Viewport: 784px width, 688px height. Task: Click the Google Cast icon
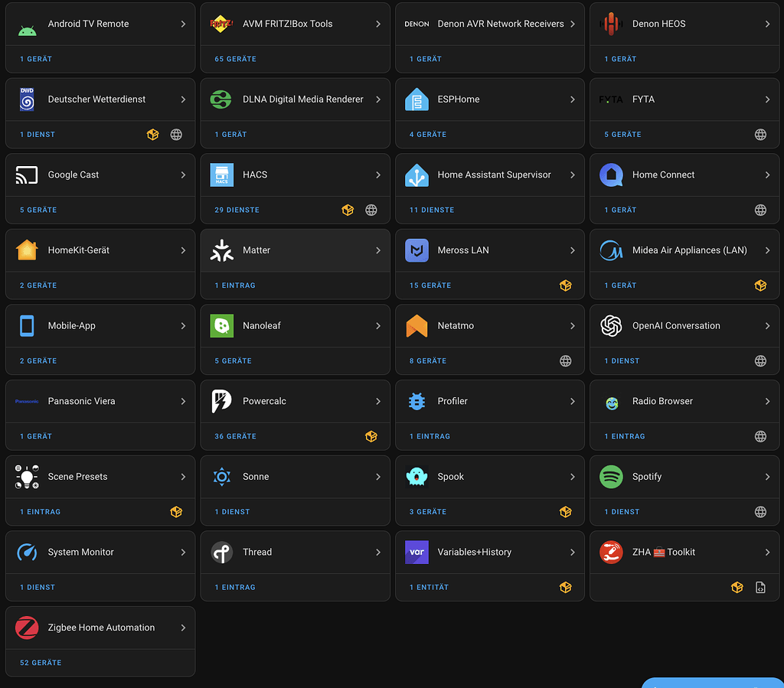coord(26,174)
